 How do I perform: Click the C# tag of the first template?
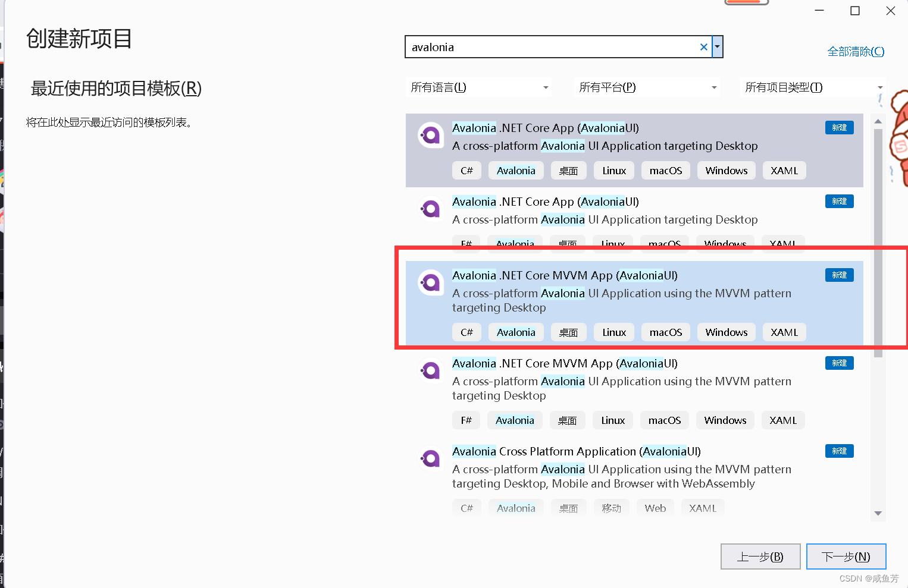coord(466,171)
